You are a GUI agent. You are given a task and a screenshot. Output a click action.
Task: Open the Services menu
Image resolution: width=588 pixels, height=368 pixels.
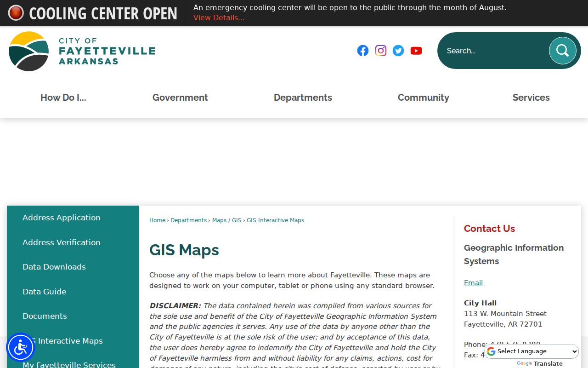[x=531, y=98]
